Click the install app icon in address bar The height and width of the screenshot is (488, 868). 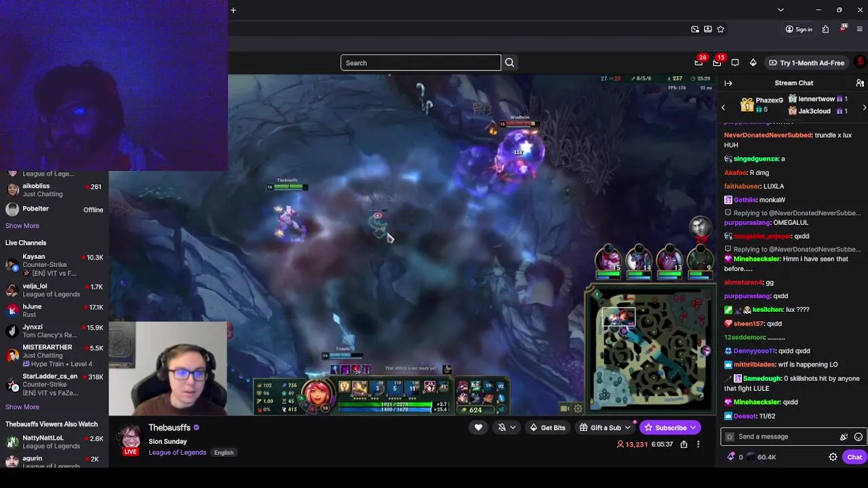coord(708,29)
